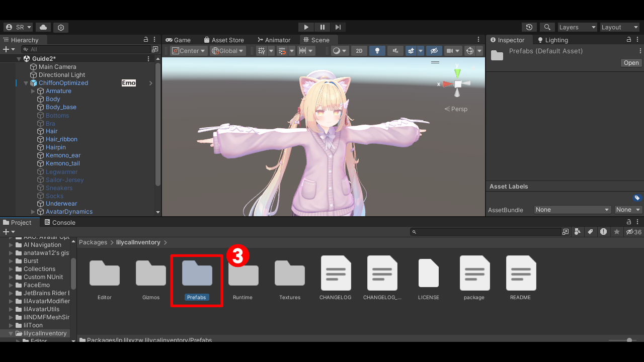Open the Layers dropdown
644x362 pixels.
coord(577,27)
